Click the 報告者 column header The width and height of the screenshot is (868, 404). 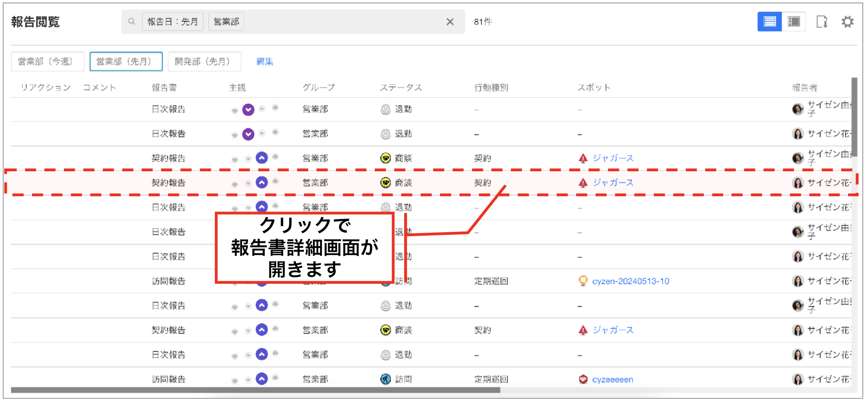point(804,87)
